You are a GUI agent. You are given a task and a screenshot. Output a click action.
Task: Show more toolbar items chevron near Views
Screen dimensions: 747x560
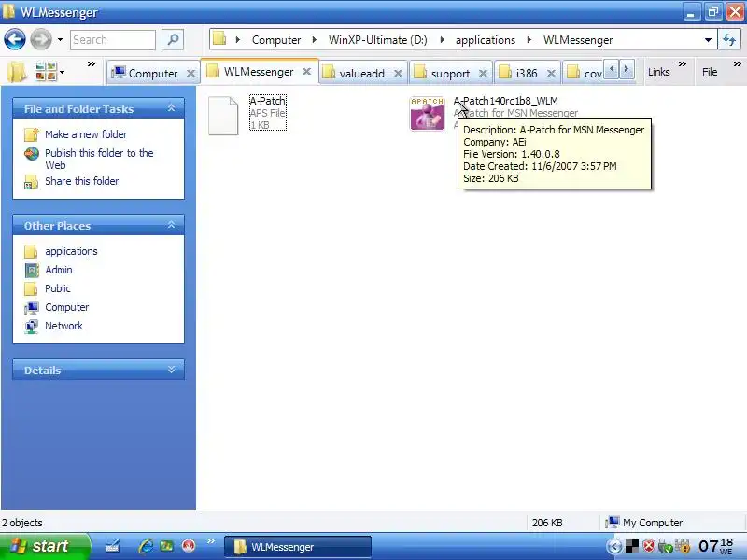point(91,63)
